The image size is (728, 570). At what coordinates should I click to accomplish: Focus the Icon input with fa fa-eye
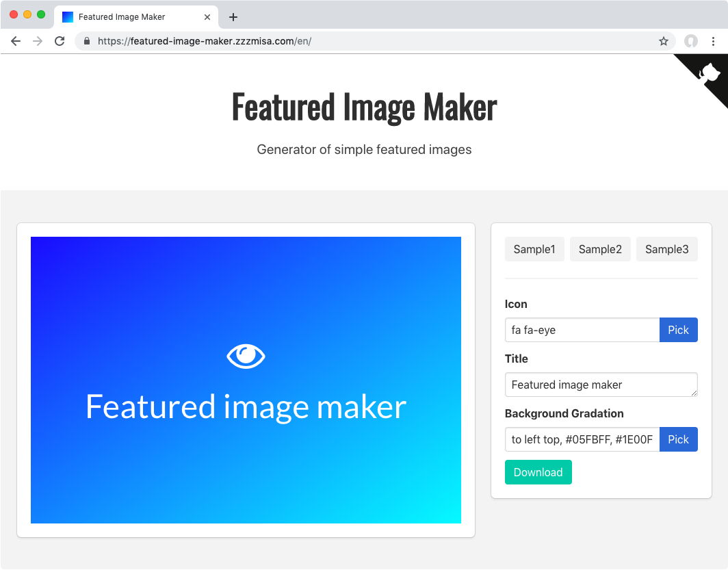(582, 330)
